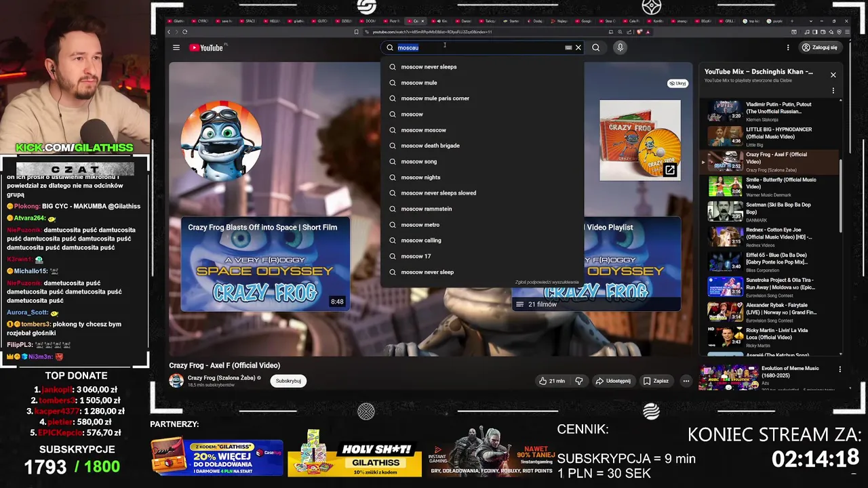Select suggestion moscow rammstein

pos(482,209)
